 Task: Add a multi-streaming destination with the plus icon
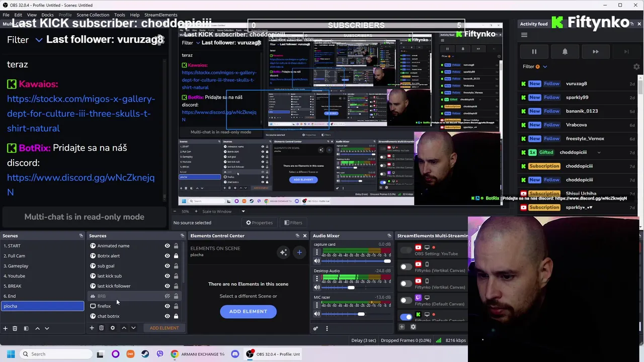tap(401, 327)
